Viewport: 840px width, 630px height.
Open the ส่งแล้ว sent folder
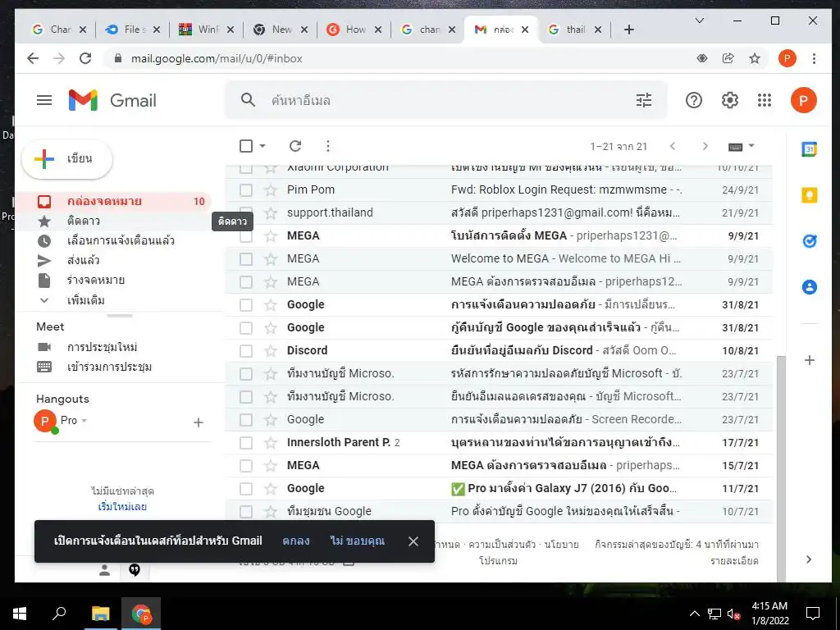(113, 260)
